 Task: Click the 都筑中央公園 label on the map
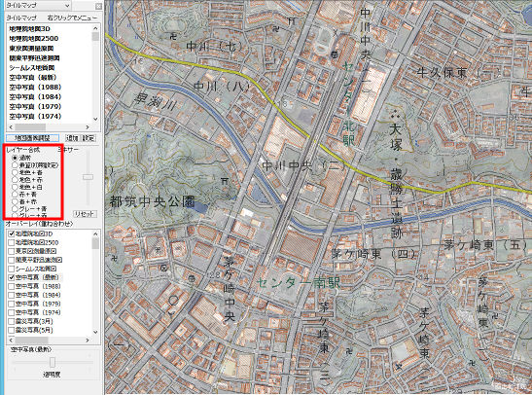tap(152, 201)
